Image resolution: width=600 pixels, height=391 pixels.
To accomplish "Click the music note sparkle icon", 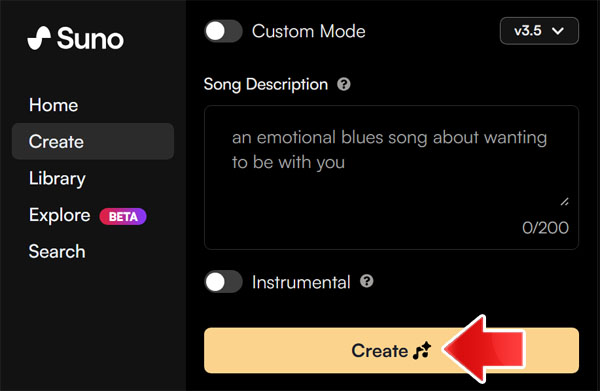I will [422, 350].
